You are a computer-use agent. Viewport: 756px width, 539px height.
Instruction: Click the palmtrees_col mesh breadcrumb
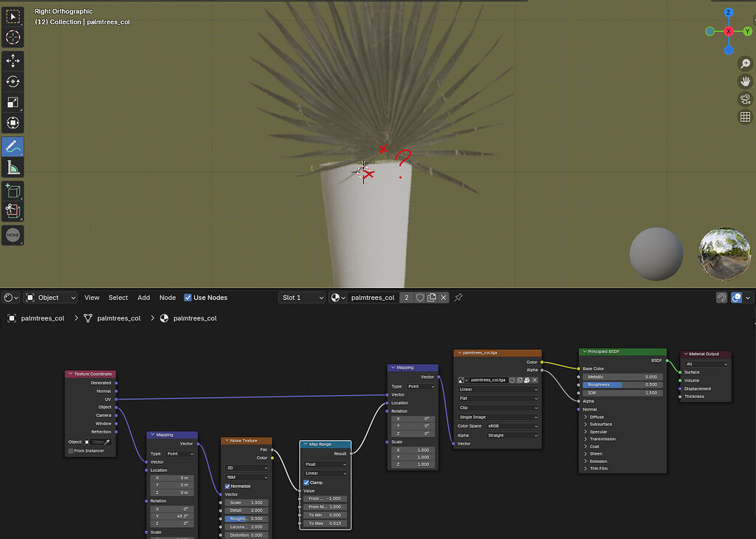tap(112, 318)
